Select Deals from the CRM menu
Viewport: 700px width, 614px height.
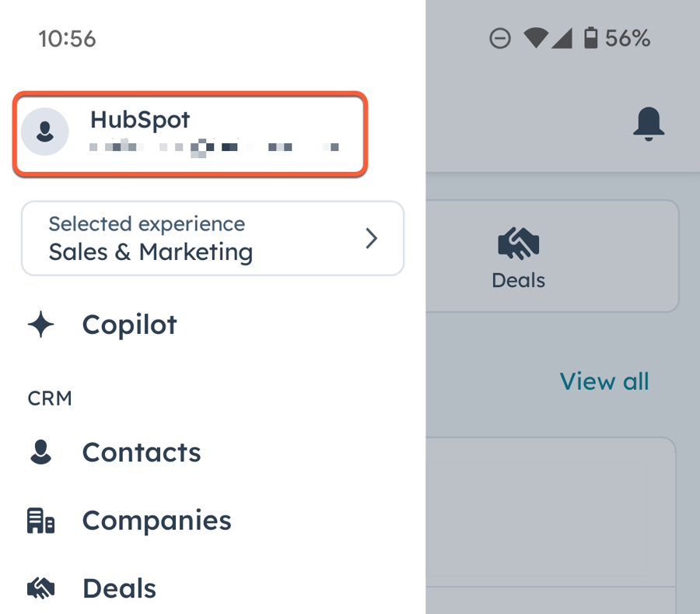coord(119,588)
